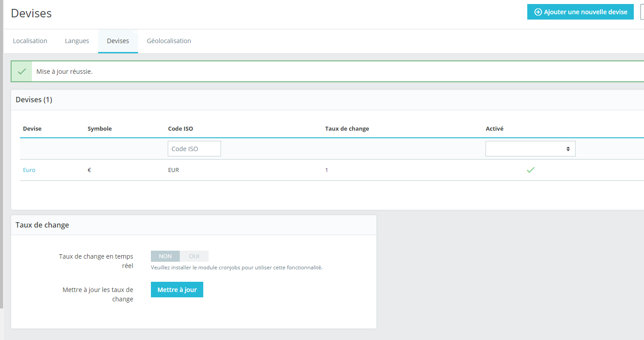Sort by the Activé column header

pos(495,128)
